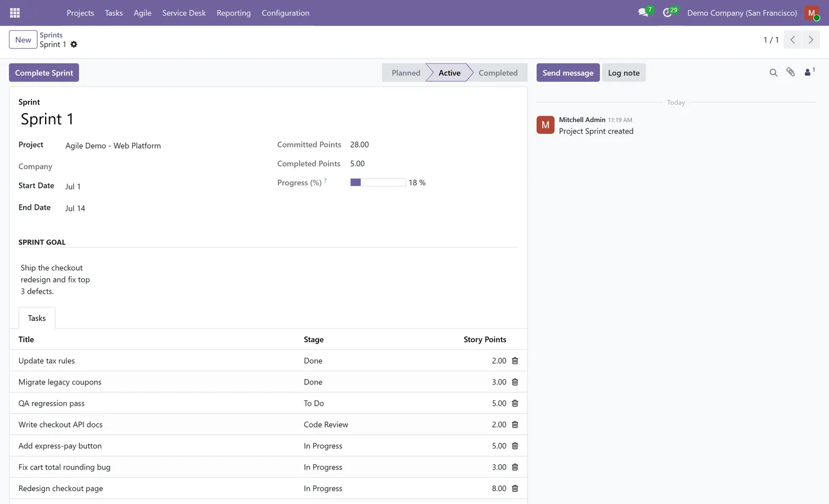Open the apps grid menu icon

click(x=15, y=12)
